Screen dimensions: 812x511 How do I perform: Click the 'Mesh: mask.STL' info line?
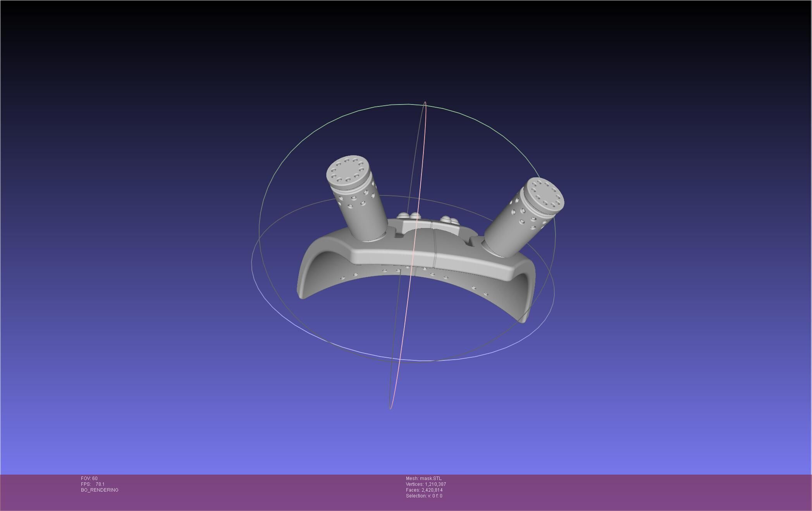(x=423, y=478)
